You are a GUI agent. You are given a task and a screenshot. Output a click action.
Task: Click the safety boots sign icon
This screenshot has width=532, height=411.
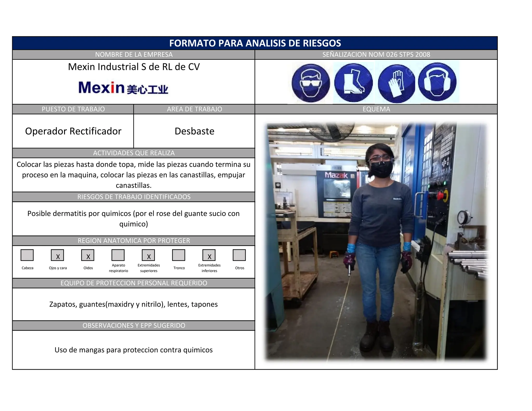353,83
